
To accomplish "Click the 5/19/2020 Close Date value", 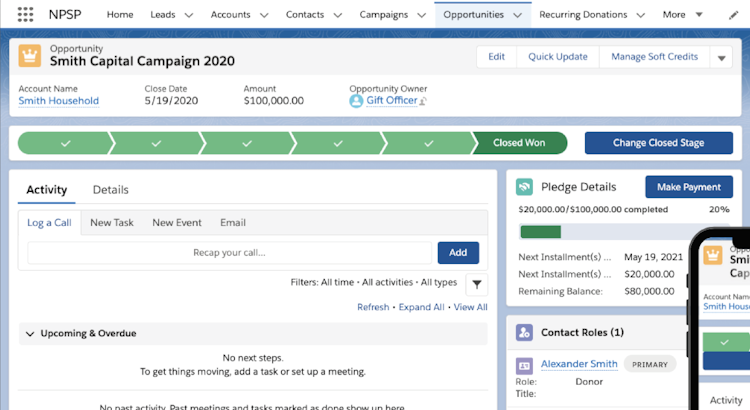I will 171,101.
